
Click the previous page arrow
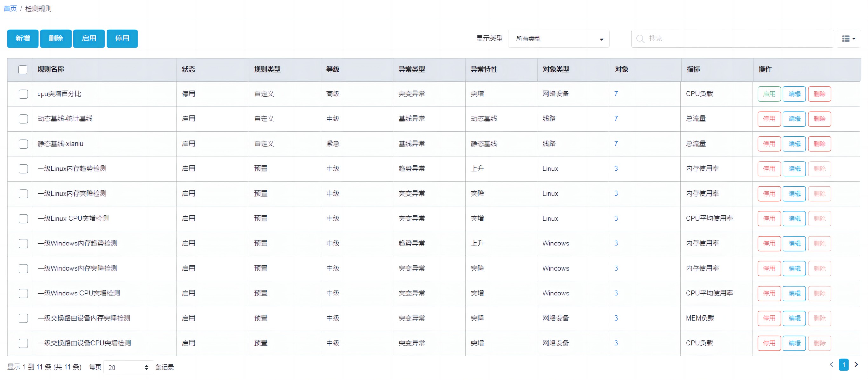832,365
